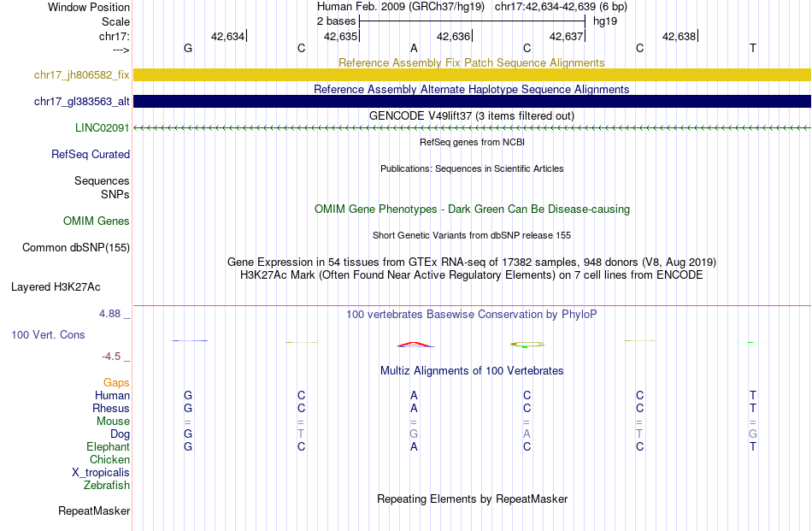Click base G in the Elephant alignment row
The image size is (812, 531).
tap(188, 447)
